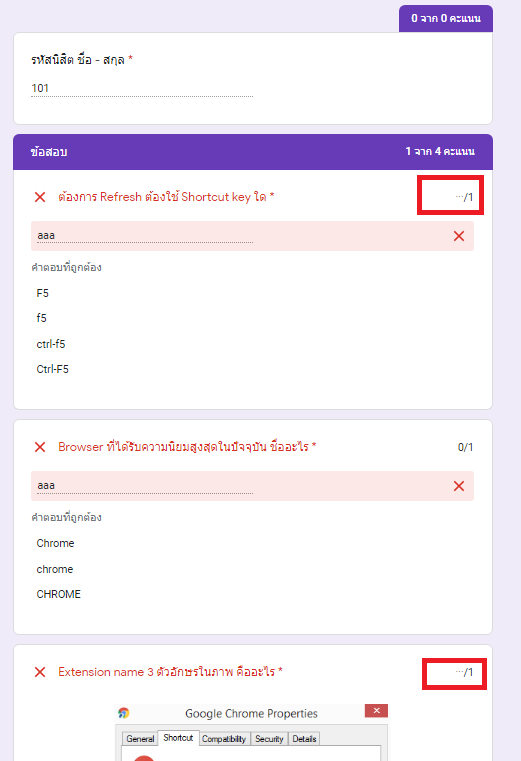The width and height of the screenshot is (521, 761).
Task: Open the General tab in Chrome Properties
Action: tap(140, 739)
